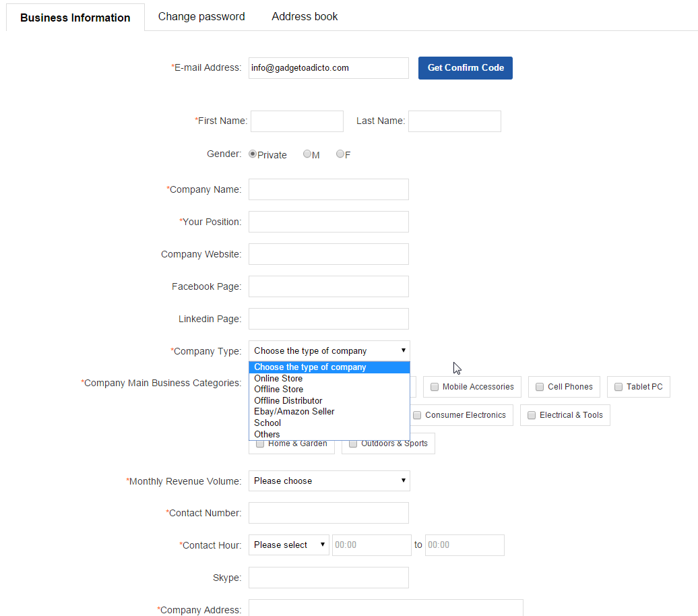Check the Electrical & Tools checkbox

(x=532, y=415)
